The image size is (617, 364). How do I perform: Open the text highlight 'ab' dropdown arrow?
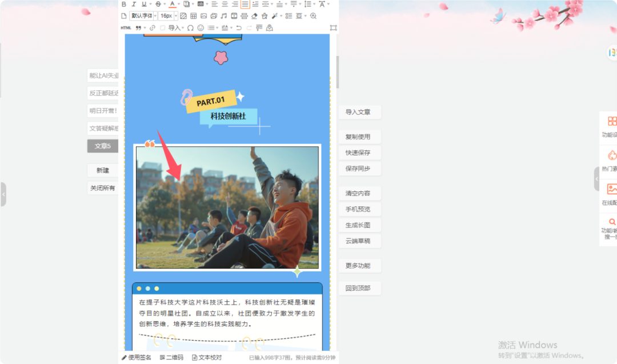[207, 4]
